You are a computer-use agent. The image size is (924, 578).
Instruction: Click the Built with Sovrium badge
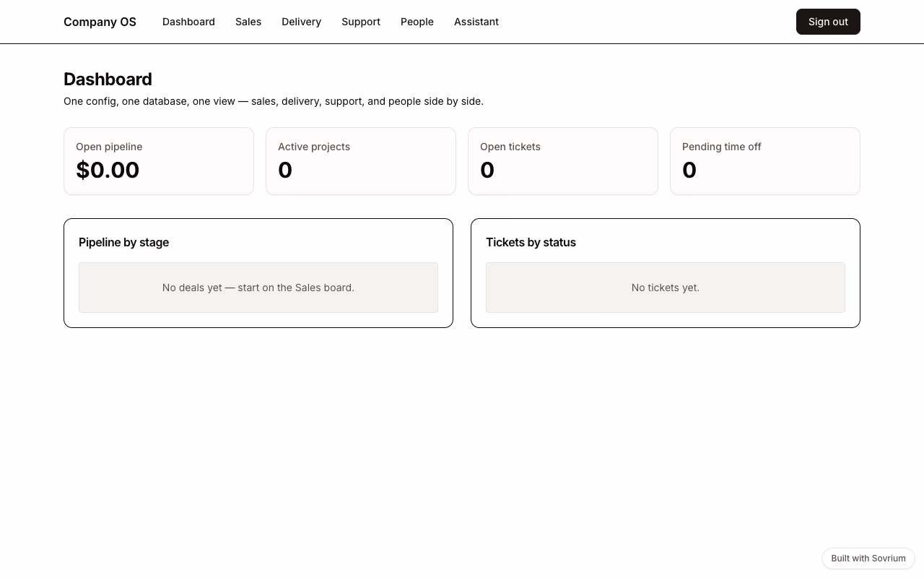click(x=868, y=558)
